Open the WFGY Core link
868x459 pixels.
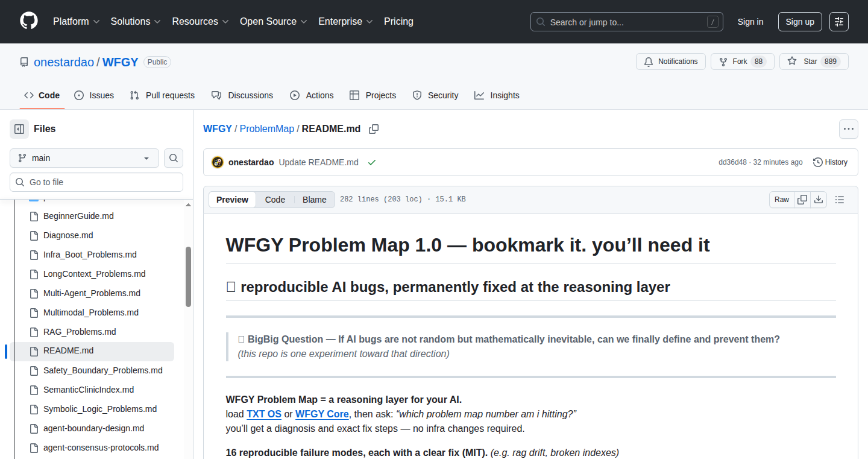(322, 414)
